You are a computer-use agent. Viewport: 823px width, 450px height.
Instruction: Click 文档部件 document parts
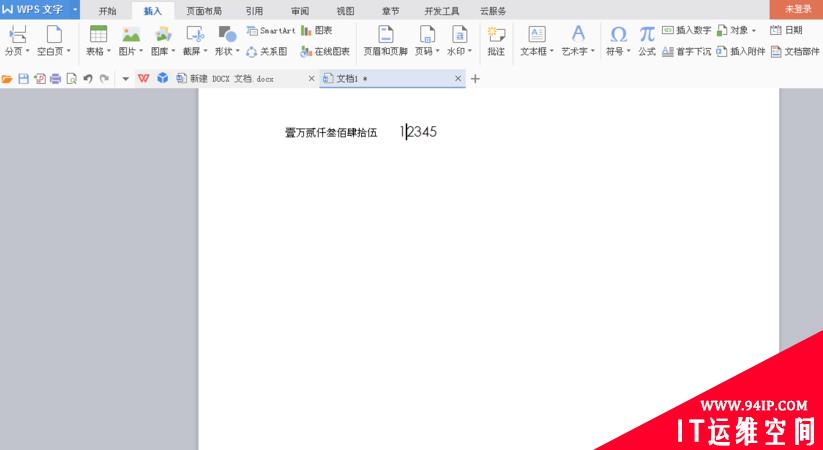click(x=795, y=51)
